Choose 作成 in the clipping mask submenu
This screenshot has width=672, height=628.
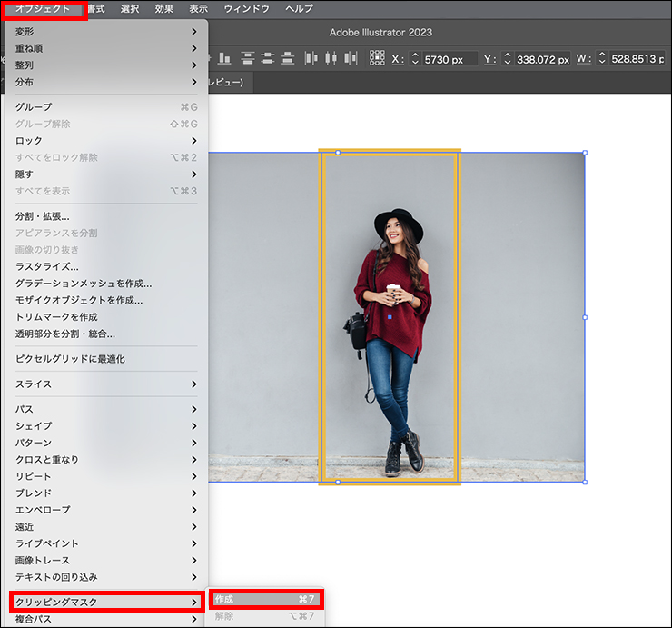coord(265,600)
